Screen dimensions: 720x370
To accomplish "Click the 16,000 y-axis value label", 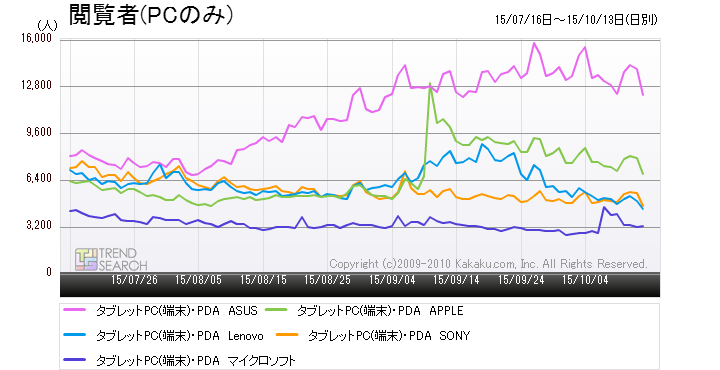I will point(37,39).
